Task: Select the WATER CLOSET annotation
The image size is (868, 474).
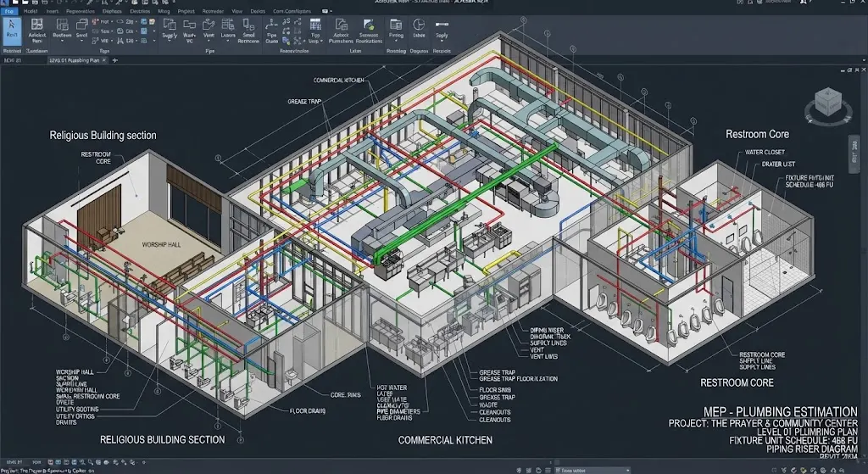Action: [x=765, y=153]
